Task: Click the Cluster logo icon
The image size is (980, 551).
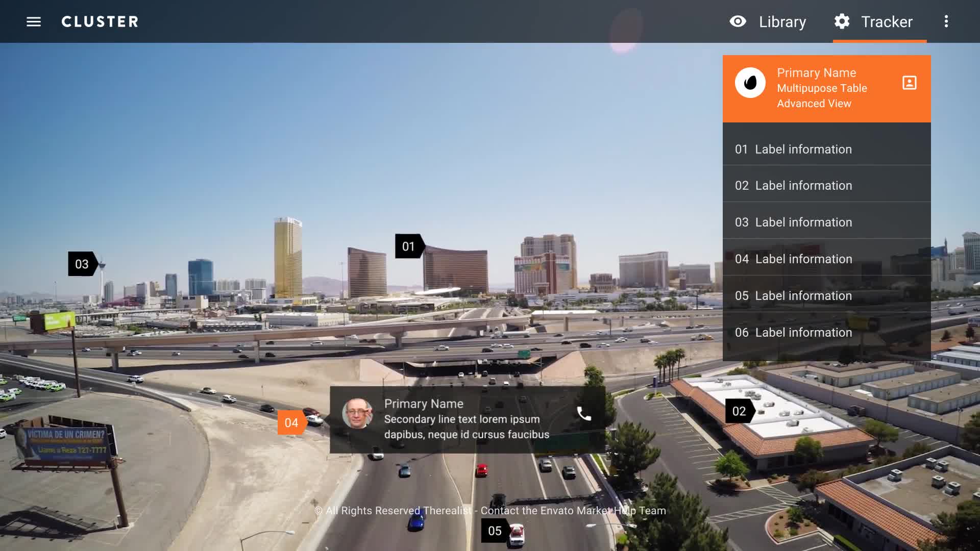Action: pyautogui.click(x=100, y=21)
